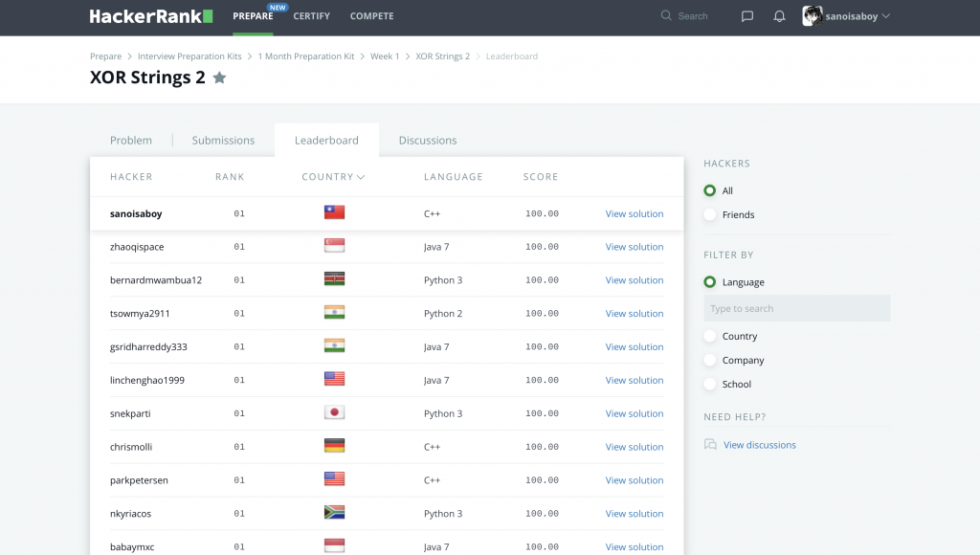Click the Score column header
This screenshot has width=980, height=555.
click(541, 177)
